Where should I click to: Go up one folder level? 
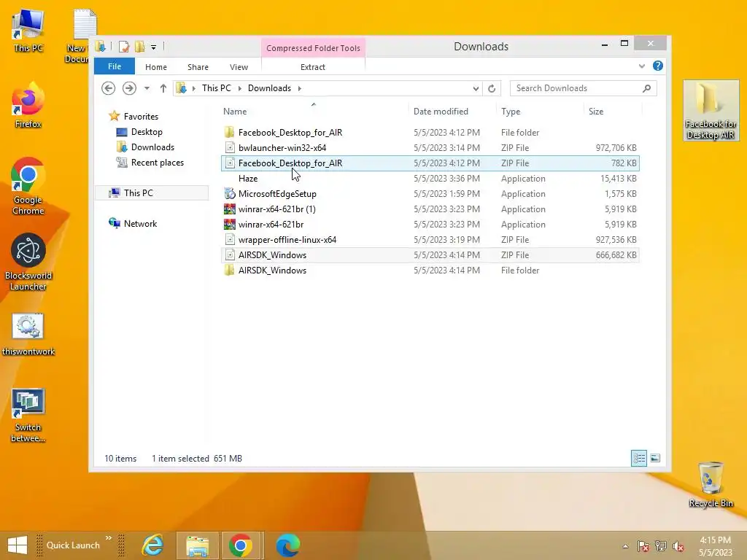click(x=163, y=88)
